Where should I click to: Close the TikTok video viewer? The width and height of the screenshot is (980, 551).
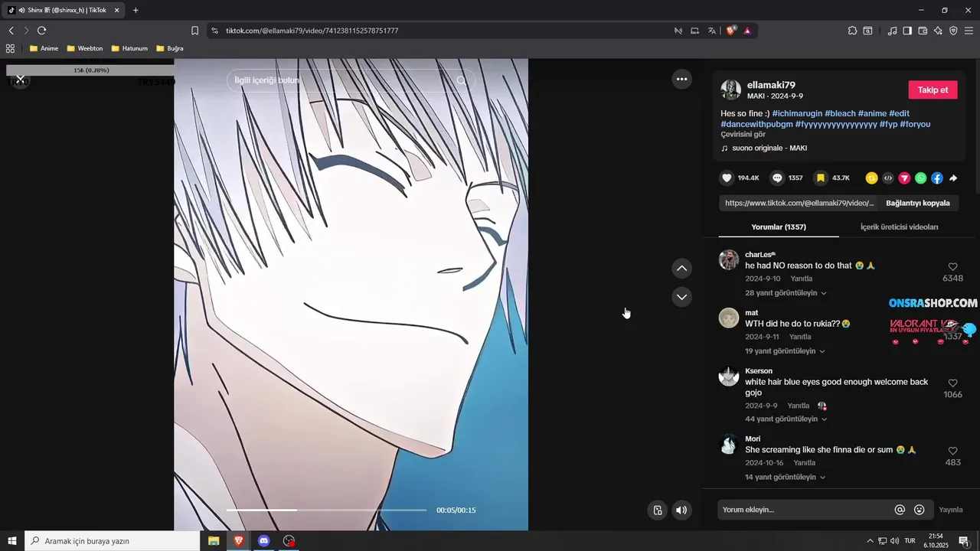tap(21, 80)
